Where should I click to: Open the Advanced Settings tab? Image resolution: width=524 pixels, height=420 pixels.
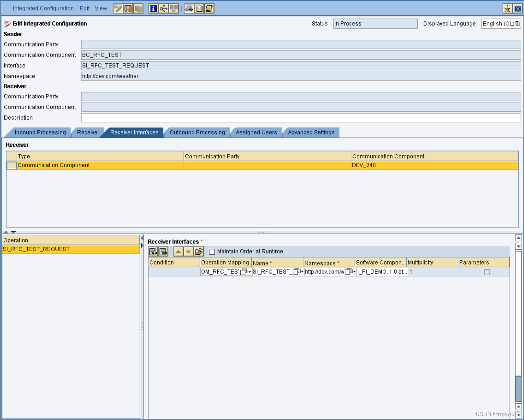(311, 133)
